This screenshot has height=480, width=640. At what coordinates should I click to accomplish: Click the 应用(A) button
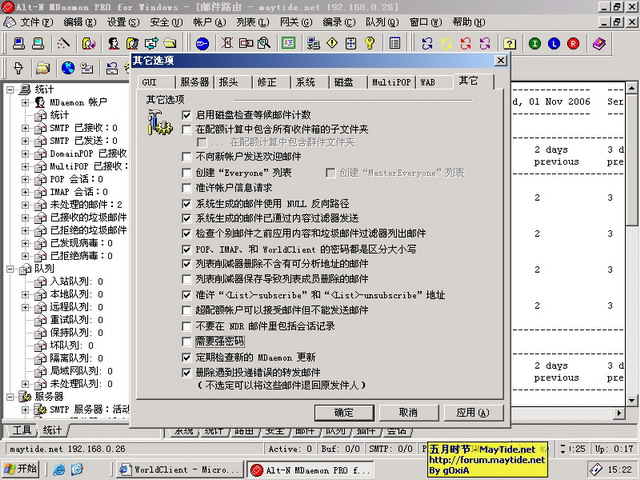pyautogui.click(x=473, y=413)
